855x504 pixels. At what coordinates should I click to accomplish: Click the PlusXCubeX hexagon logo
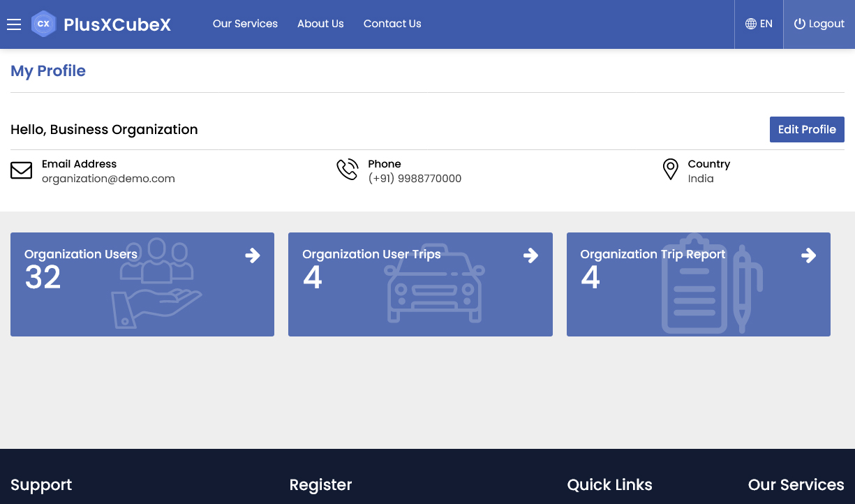click(x=43, y=24)
